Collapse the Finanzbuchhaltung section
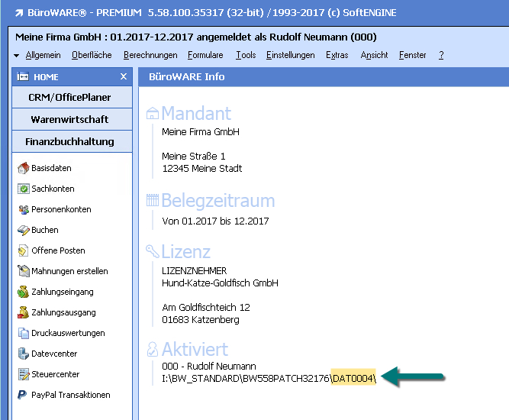 (71, 141)
